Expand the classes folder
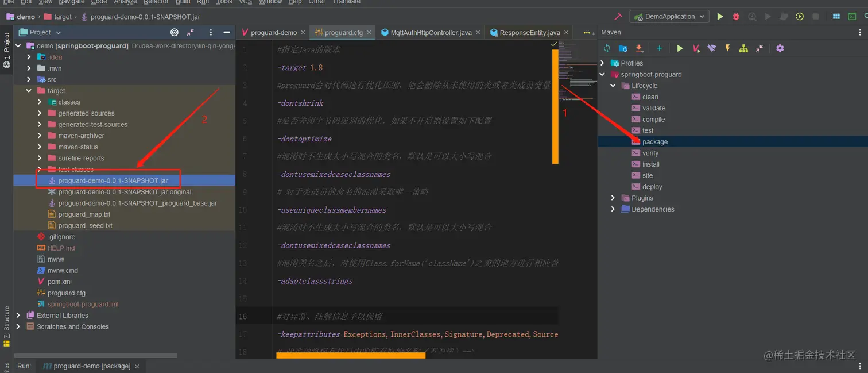 (x=40, y=102)
